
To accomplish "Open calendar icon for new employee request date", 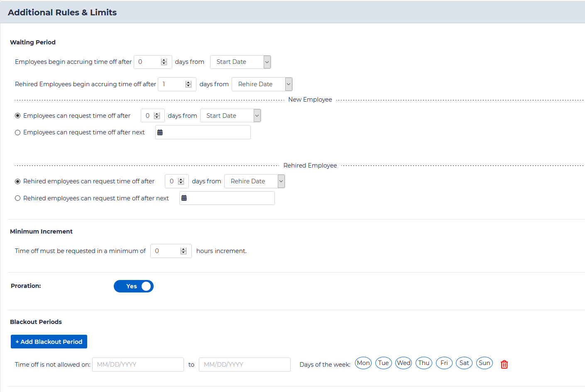I will 160,133.
